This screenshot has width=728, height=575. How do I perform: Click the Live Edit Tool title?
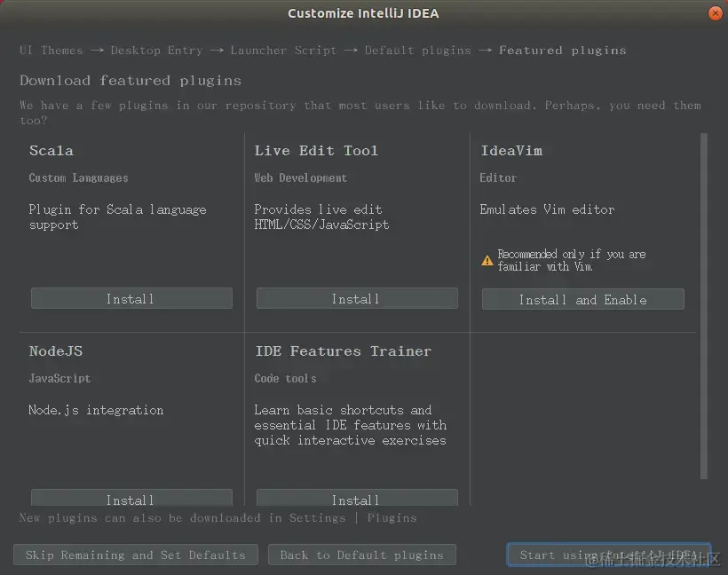(316, 150)
